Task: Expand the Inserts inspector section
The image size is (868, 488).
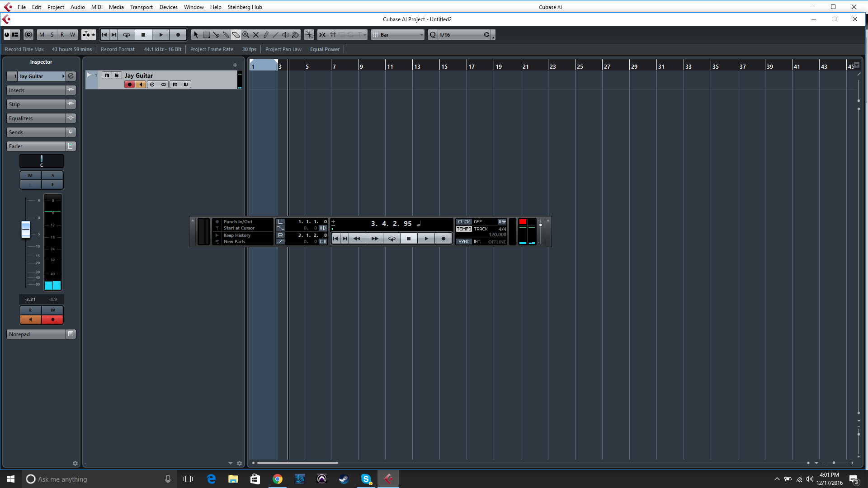Action: [x=36, y=90]
